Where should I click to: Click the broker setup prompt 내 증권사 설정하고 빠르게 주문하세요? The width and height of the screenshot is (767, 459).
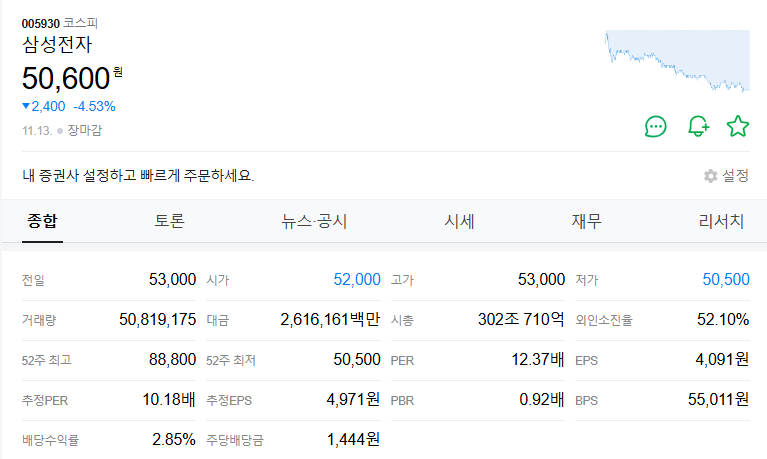tap(138, 176)
